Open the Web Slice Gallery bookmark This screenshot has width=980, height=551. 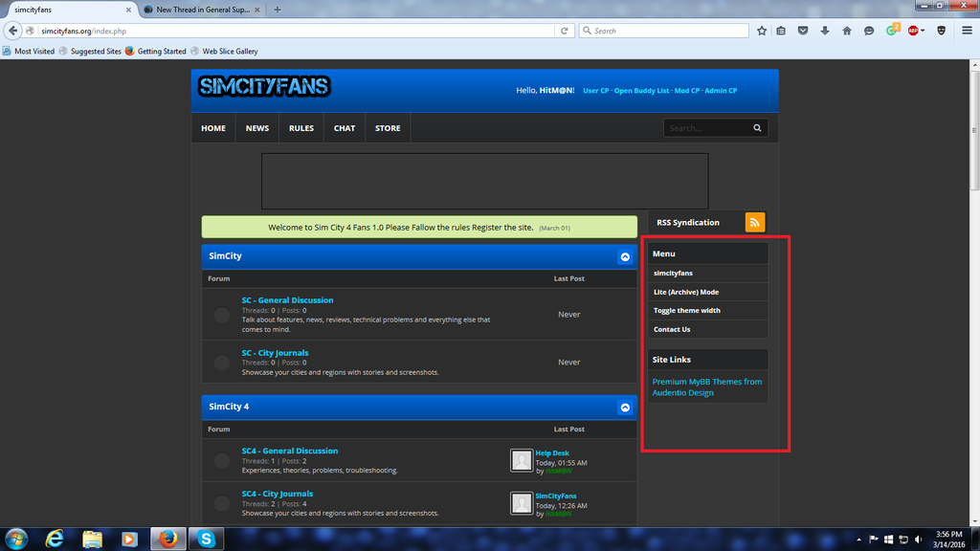coord(224,52)
